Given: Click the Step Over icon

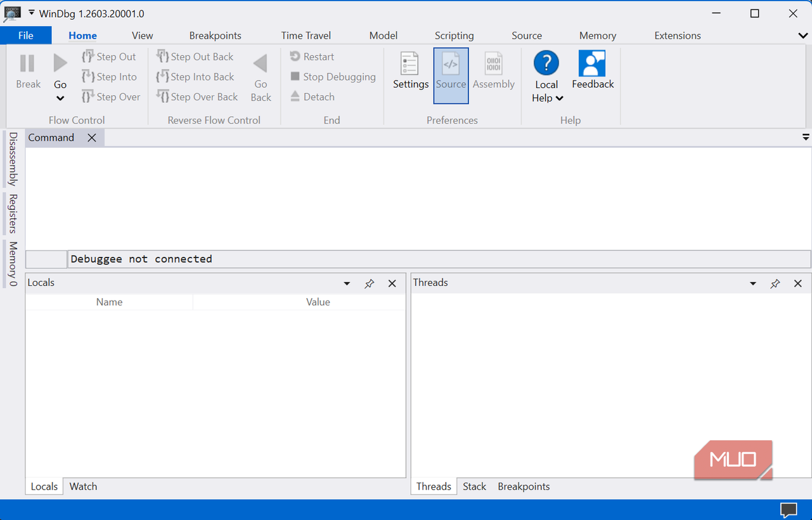Looking at the screenshot, I should point(88,97).
